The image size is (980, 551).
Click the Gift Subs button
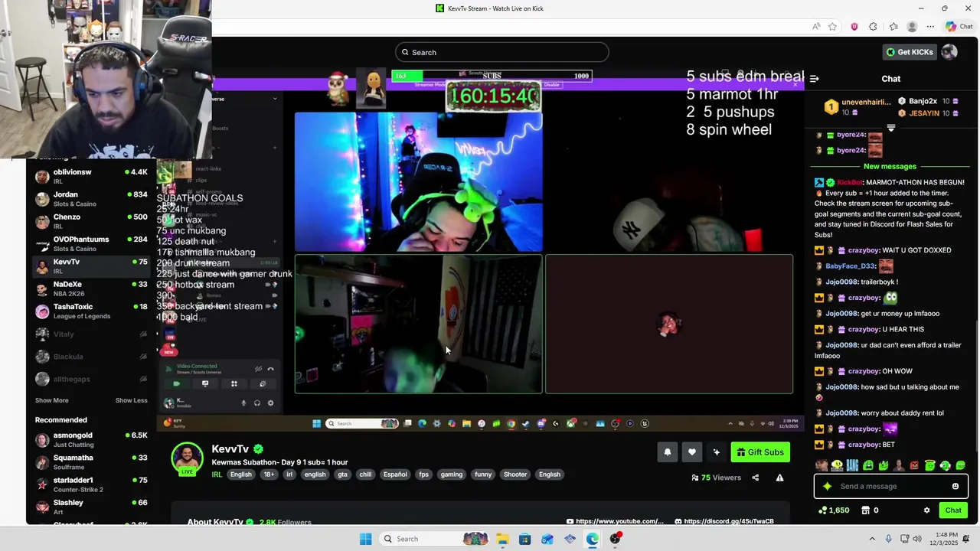pos(760,452)
